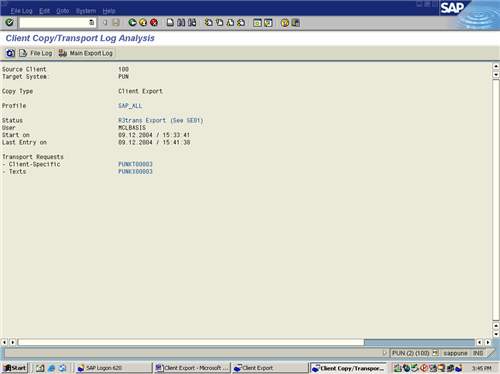Open the File Log menu

[x=21, y=11]
